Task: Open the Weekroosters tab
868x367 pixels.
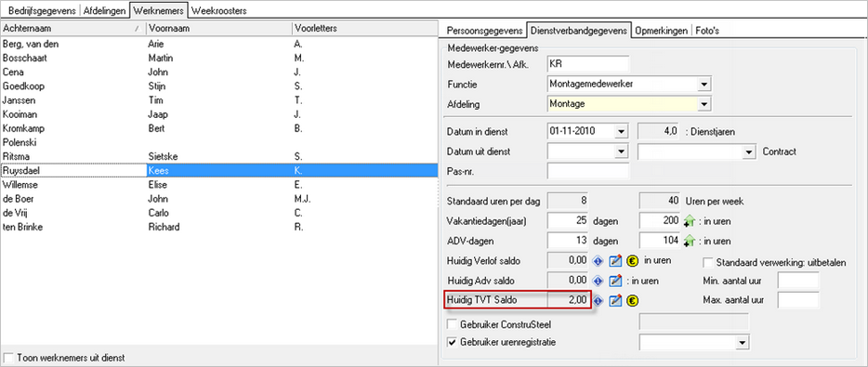Action: 218,10
